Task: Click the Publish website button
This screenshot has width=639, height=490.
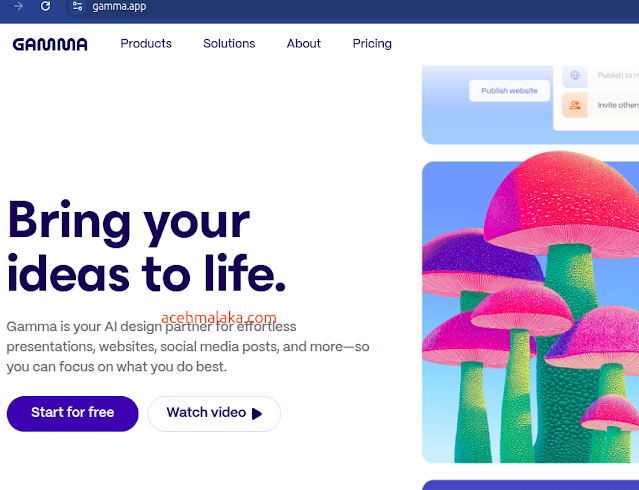Action: 509,90
